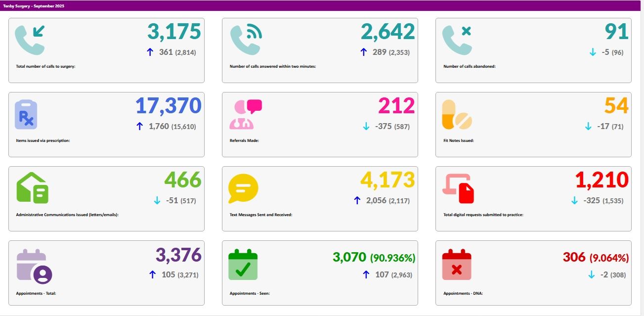Image resolution: width=644 pixels, height=316 pixels.
Task: Click the blue prescription Rx clipboard icon
Action: pos(26,114)
